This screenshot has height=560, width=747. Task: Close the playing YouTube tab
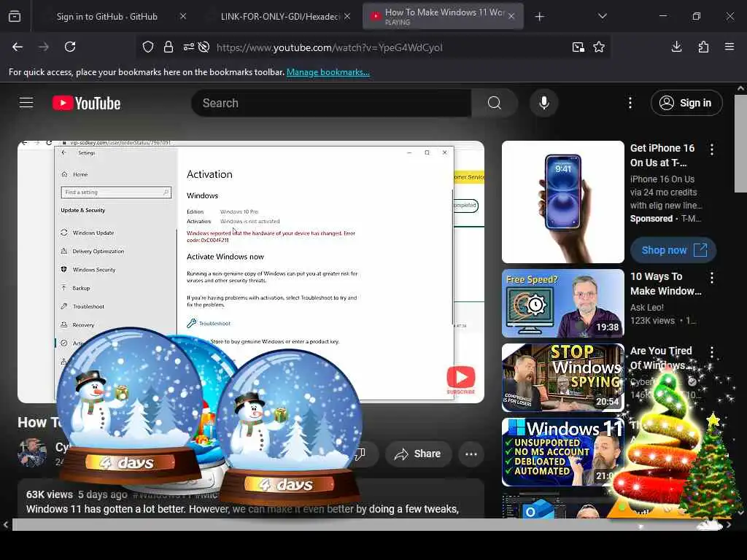511,16
